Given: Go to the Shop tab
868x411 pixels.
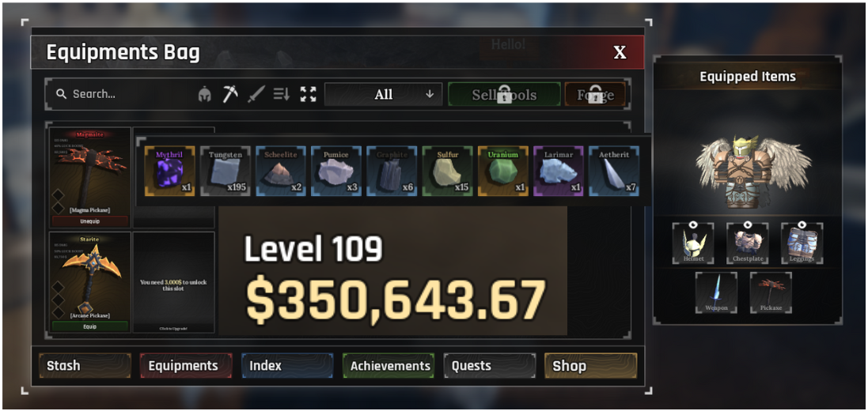Looking at the screenshot, I should (x=590, y=366).
